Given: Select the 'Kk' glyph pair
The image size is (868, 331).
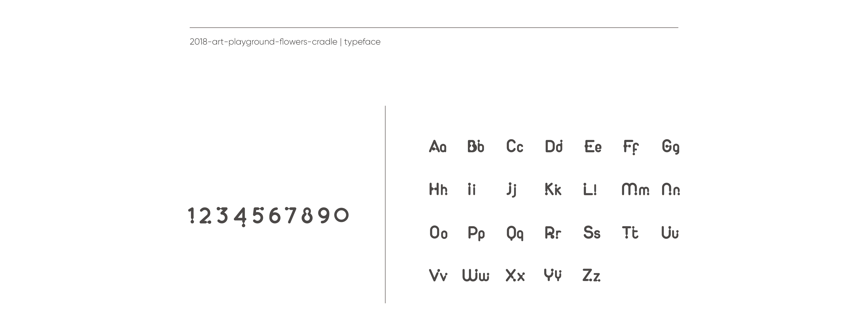Looking at the screenshot, I should point(553,189).
